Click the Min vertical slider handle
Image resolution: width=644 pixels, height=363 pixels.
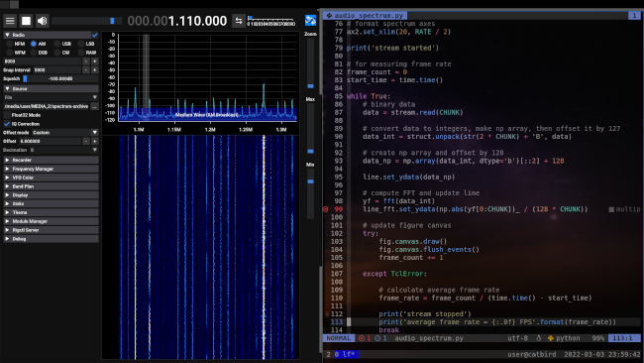pyautogui.click(x=310, y=181)
